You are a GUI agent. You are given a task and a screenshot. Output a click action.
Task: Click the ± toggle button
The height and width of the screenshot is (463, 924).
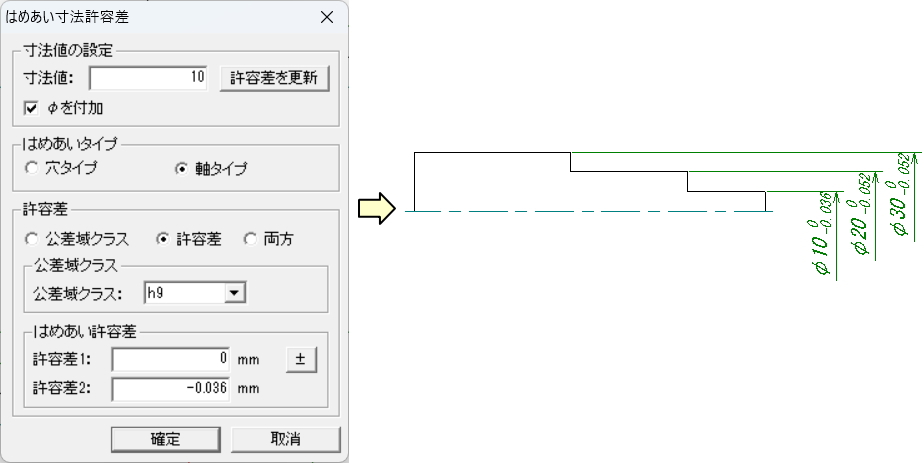(301, 359)
